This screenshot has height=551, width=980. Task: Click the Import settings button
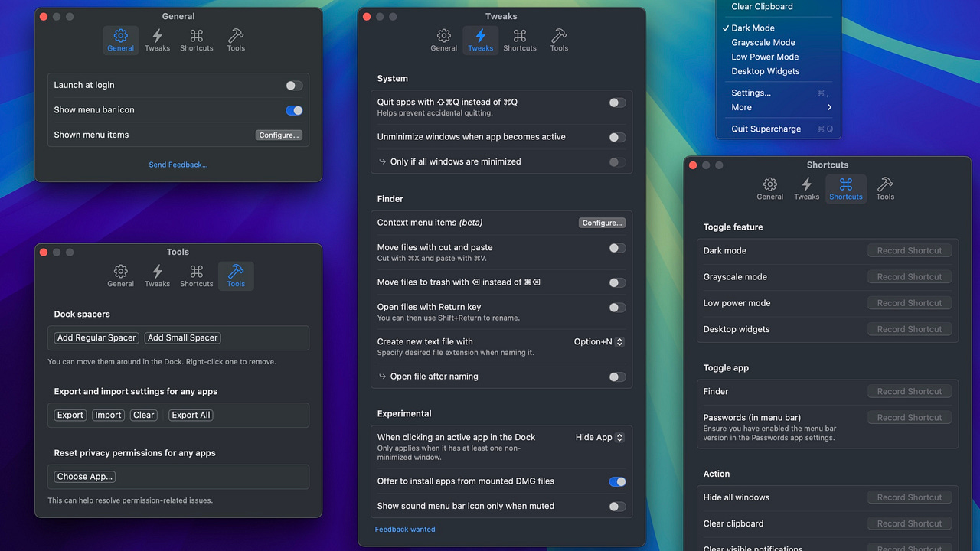[x=108, y=415]
